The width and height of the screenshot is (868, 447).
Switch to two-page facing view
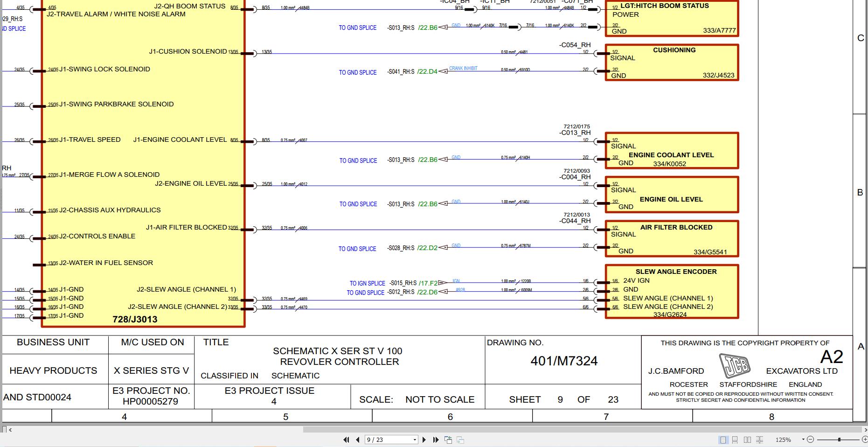pos(747,440)
